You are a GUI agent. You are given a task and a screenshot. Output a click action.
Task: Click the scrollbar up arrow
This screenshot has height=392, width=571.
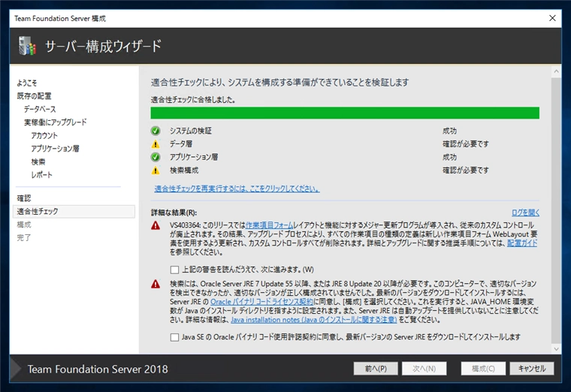coord(556,71)
